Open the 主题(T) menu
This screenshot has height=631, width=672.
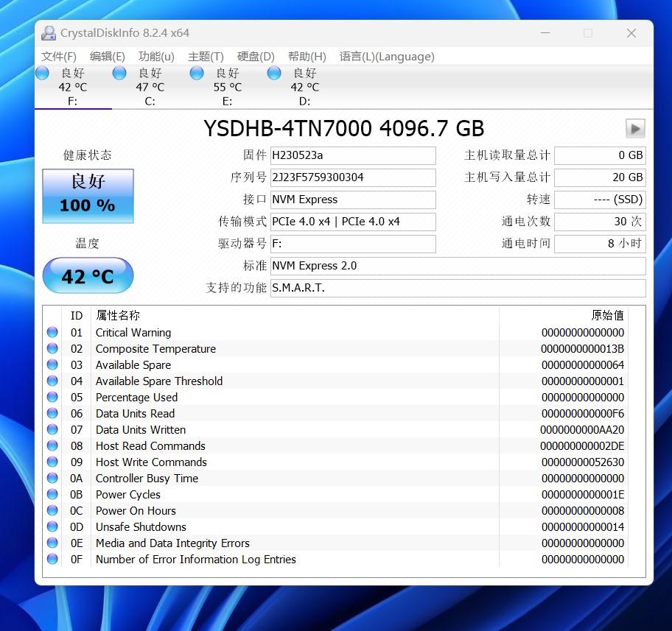pyautogui.click(x=206, y=57)
